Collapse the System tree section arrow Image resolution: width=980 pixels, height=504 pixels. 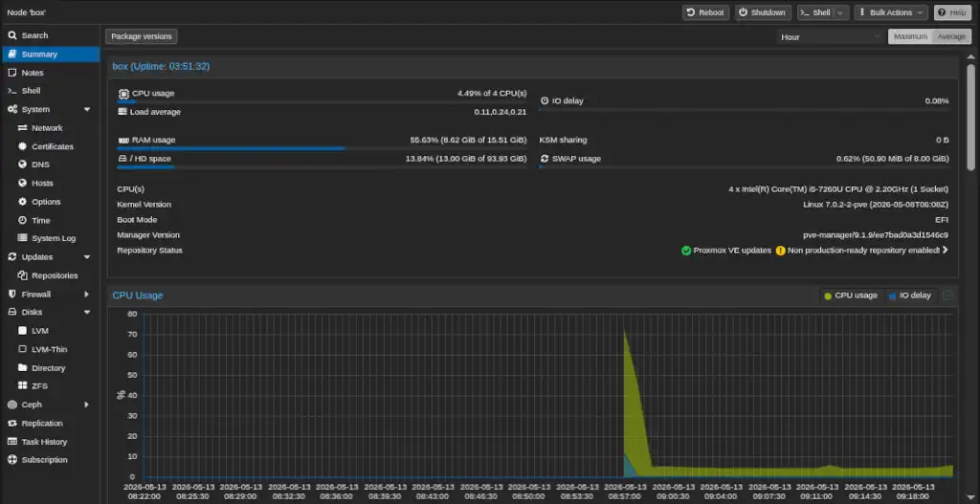coord(87,109)
